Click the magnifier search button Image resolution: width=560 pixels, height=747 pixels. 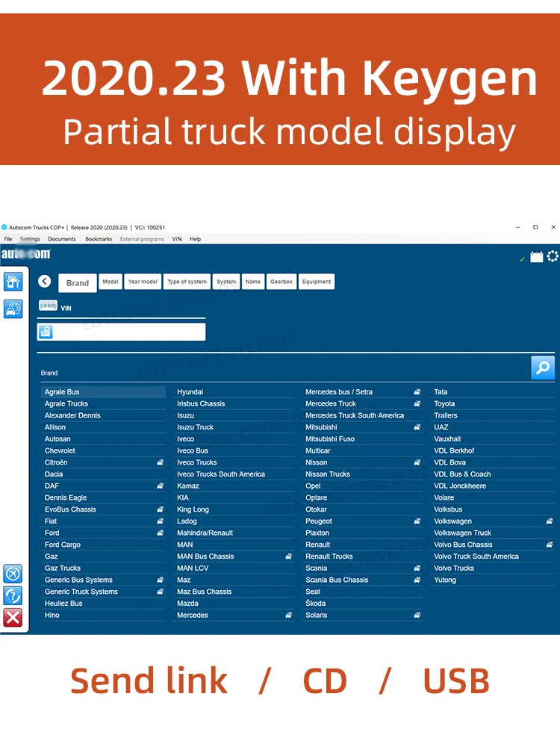(543, 368)
